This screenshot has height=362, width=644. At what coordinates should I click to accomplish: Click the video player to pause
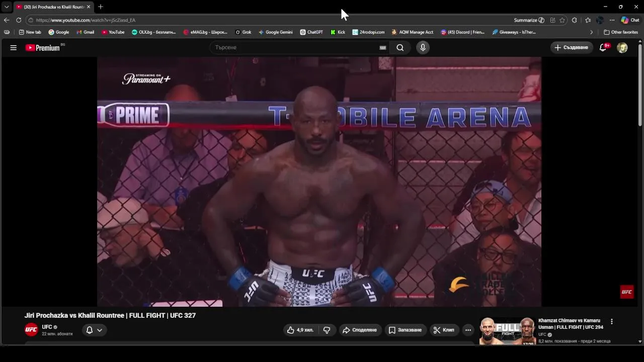coord(319,182)
